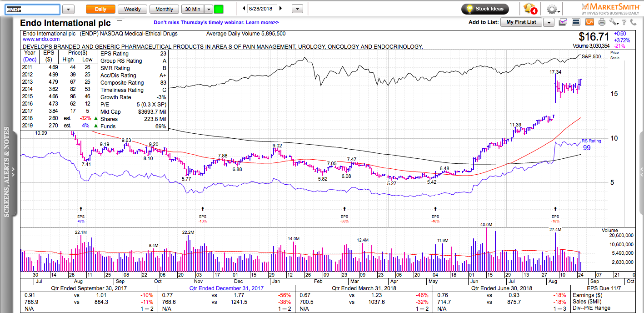The width and height of the screenshot is (644, 313).
Task: Click the Timeliness Rating row
Action: [x=133, y=90]
